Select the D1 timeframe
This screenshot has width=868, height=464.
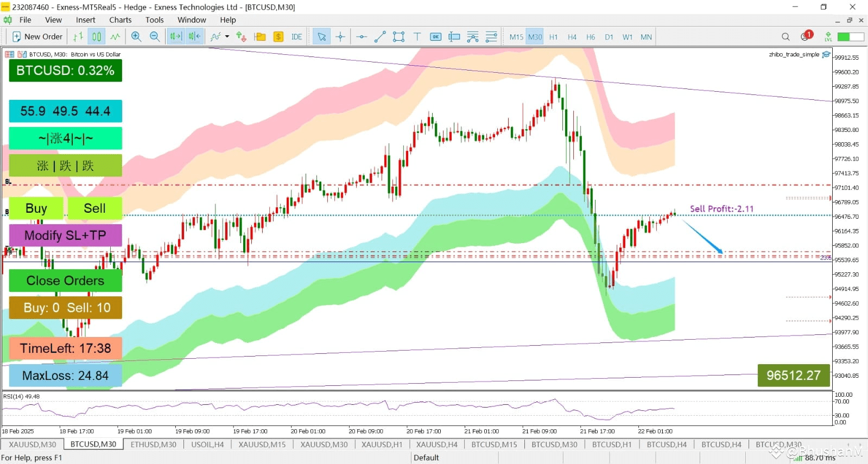click(609, 37)
